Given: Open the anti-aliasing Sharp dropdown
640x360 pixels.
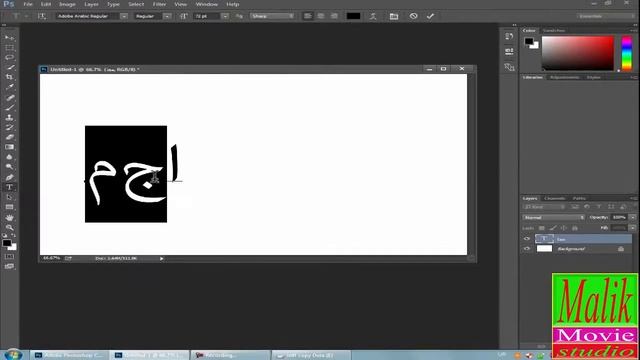Looking at the screenshot, I should [x=272, y=16].
